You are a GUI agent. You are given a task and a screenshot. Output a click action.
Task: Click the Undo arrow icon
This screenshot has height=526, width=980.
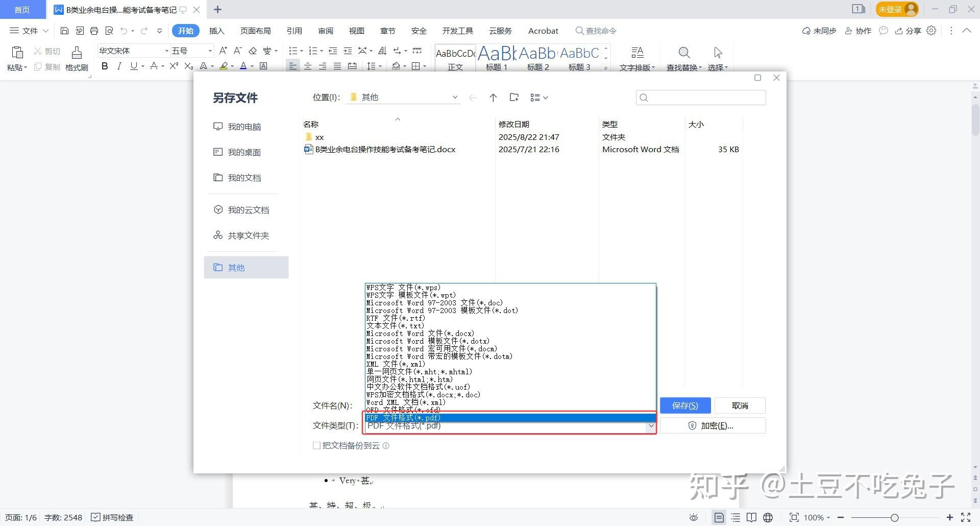tap(124, 31)
